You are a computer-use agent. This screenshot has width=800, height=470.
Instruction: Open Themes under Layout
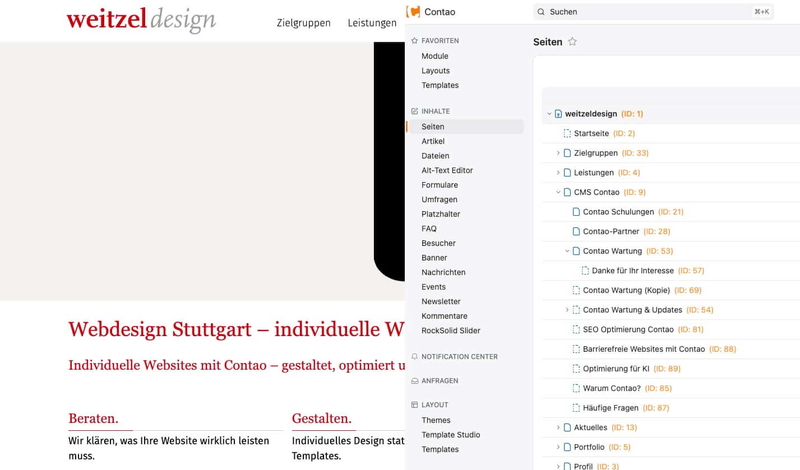click(436, 420)
